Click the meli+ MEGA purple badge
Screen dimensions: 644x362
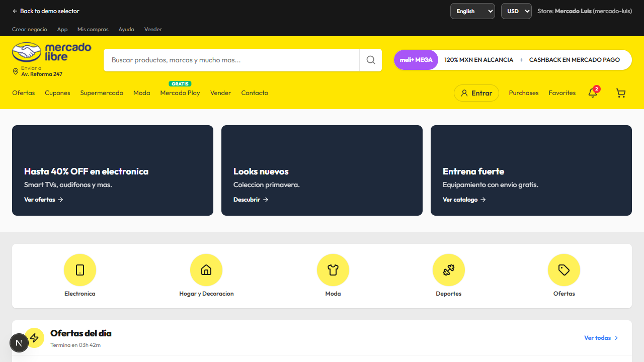click(416, 60)
